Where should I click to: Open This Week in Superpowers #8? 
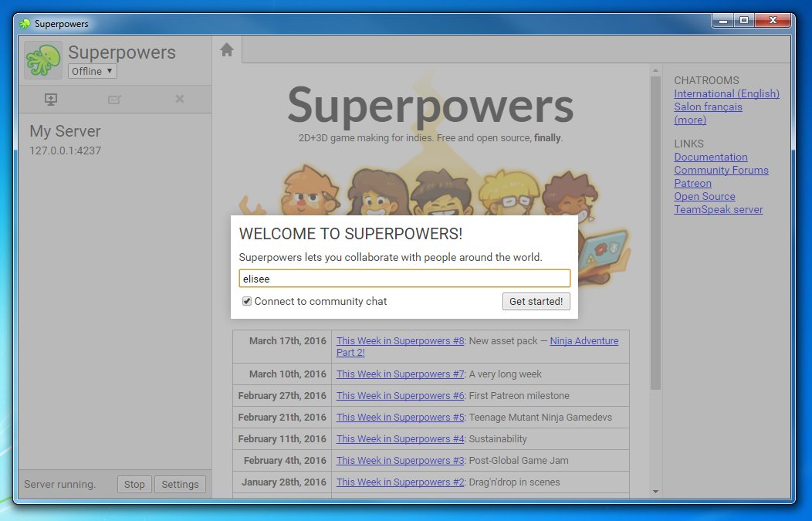(x=401, y=341)
